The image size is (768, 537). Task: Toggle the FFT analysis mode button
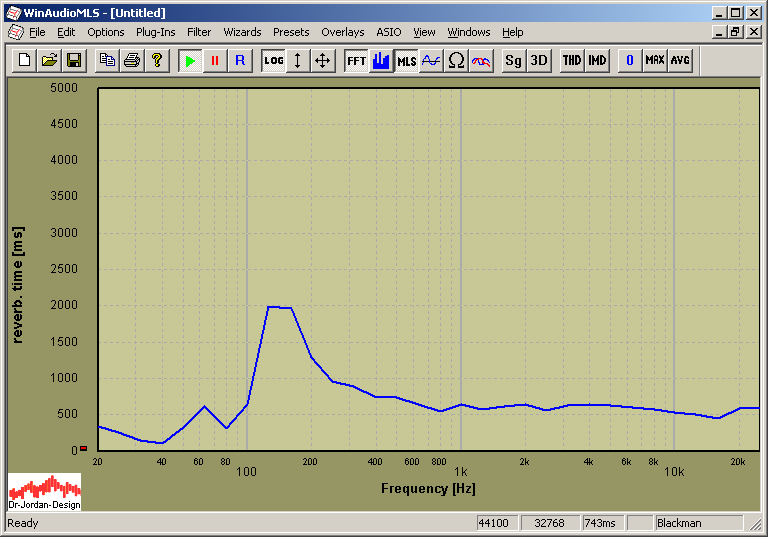point(356,61)
